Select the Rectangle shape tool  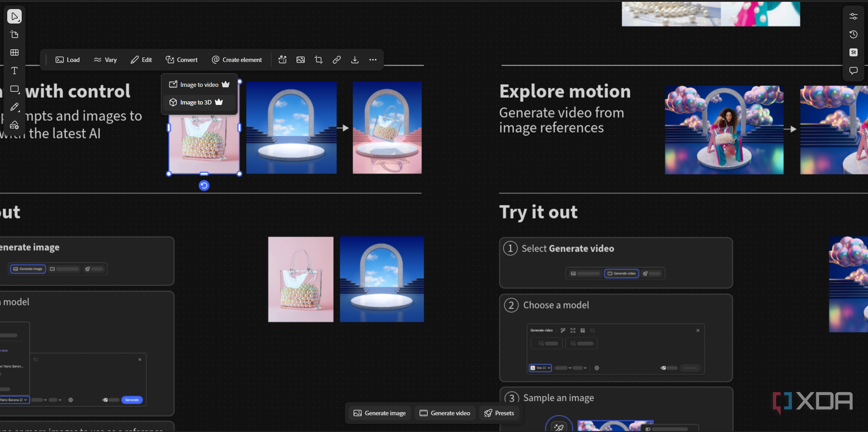14,89
